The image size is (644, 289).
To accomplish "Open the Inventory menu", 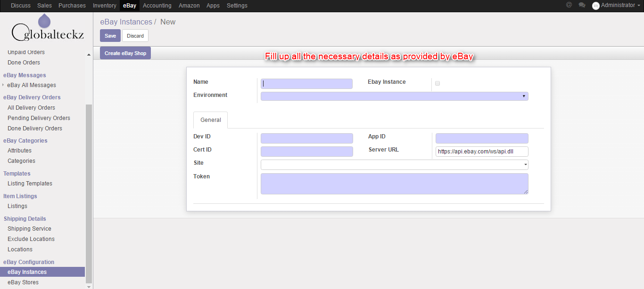I will 104,6.
